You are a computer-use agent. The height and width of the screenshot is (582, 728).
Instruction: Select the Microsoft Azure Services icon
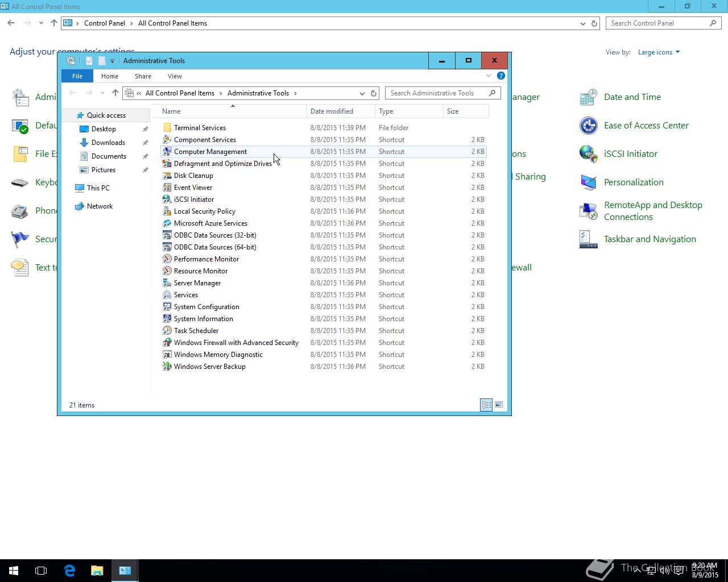coord(167,223)
